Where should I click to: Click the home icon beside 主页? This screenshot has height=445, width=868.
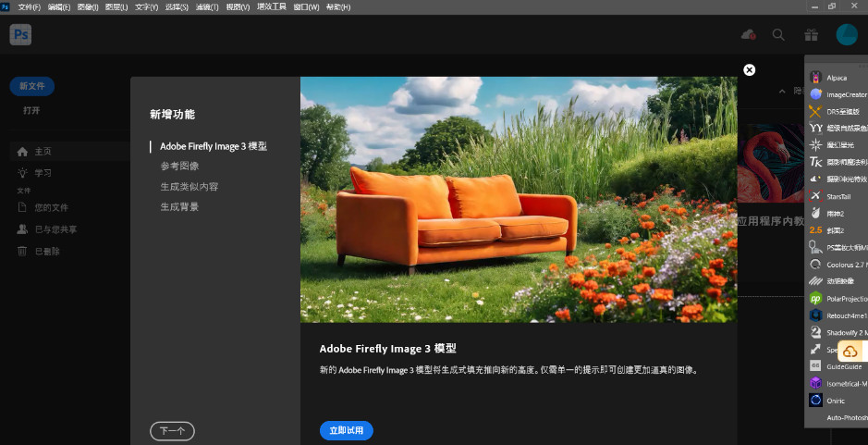click(22, 152)
